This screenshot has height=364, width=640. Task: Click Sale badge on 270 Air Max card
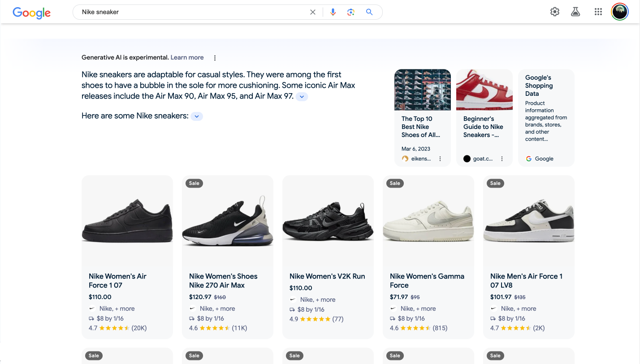[x=194, y=183]
